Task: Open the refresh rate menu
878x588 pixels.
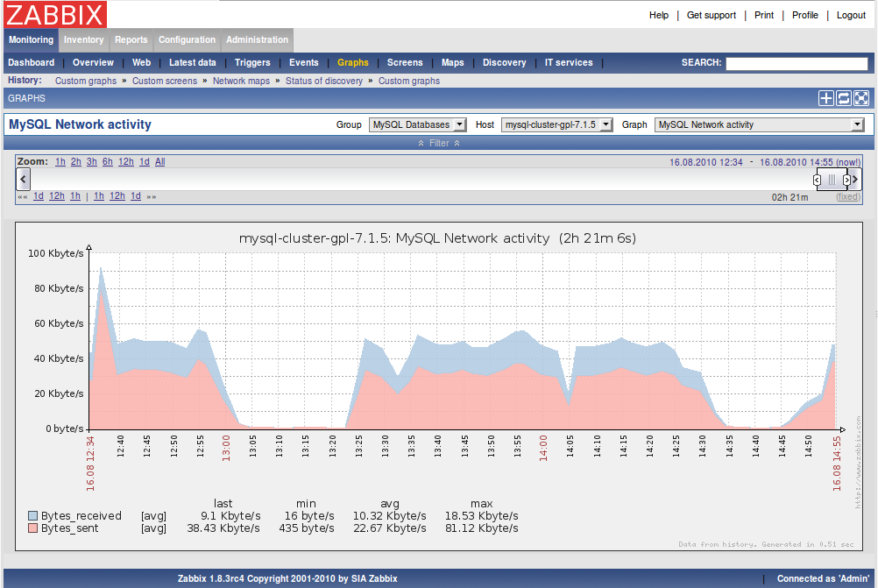Action: pos(843,98)
